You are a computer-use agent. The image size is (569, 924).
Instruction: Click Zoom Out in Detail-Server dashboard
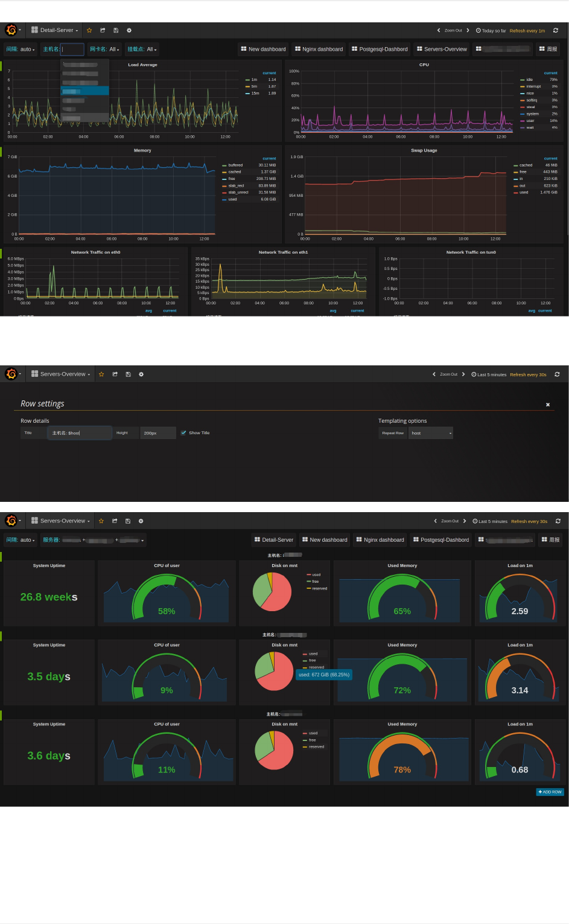point(453,30)
